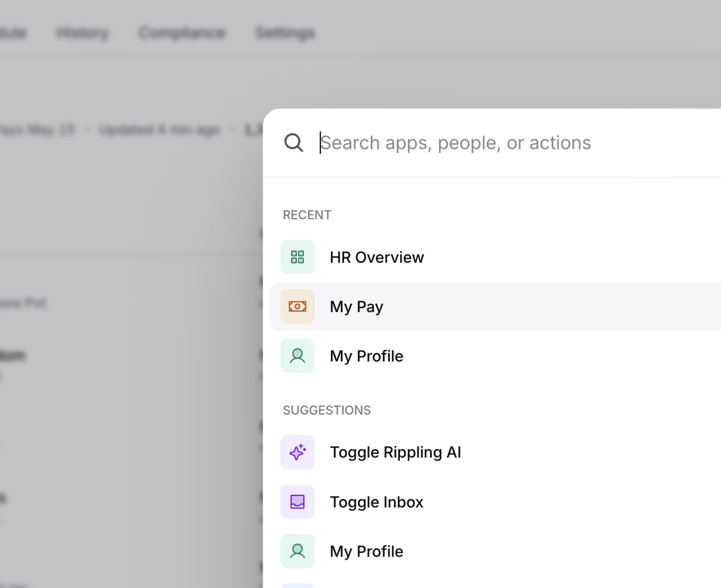Screen dimensions: 721x588
Task: Select the My Pay banknote icon
Action: tap(297, 306)
